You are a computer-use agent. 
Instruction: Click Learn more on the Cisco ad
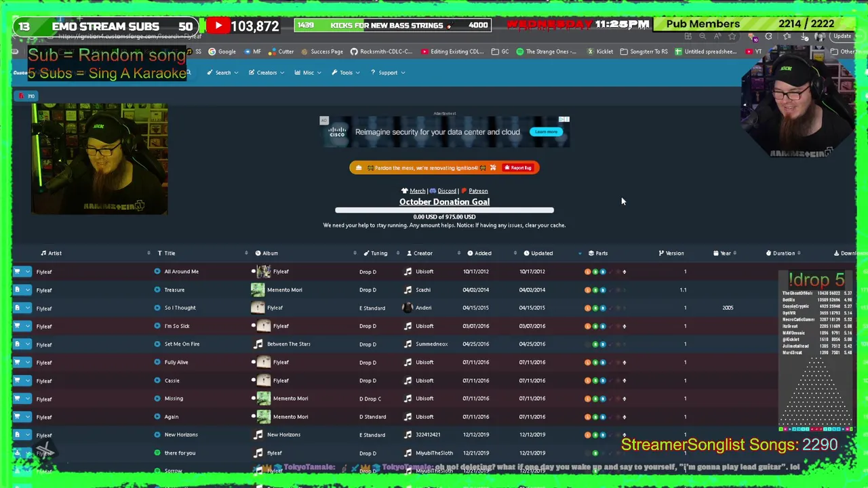(547, 132)
